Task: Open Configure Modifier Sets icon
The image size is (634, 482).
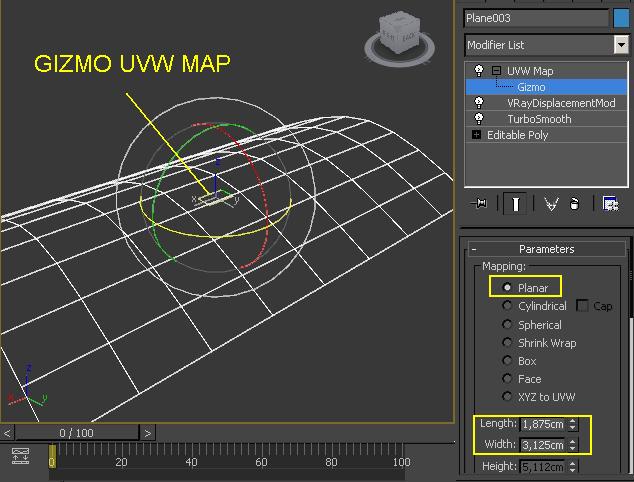Action: coord(610,203)
